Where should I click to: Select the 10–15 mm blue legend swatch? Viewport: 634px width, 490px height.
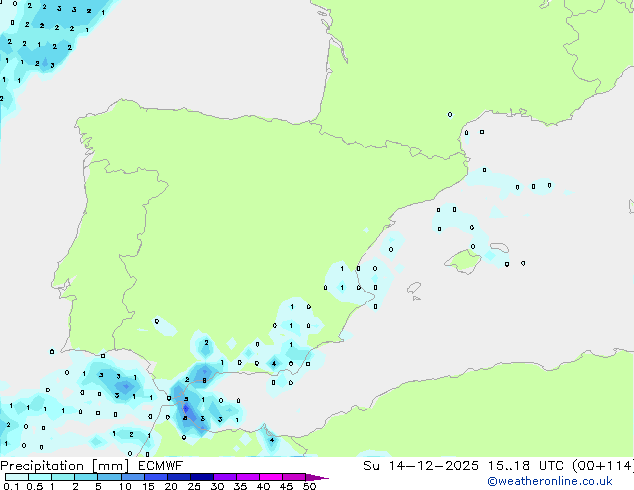tap(133, 477)
